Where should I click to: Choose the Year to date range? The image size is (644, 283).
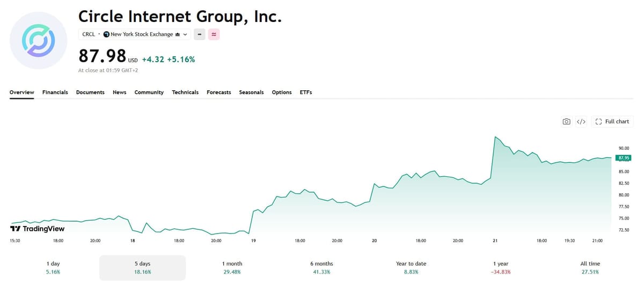tap(411, 267)
